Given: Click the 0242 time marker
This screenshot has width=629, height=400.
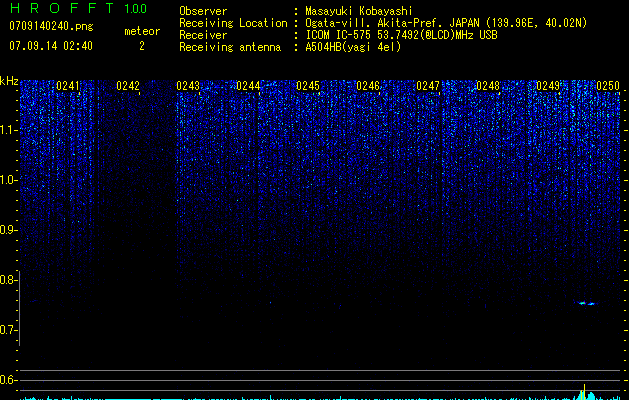Looking at the screenshot, I should pyautogui.click(x=128, y=86).
